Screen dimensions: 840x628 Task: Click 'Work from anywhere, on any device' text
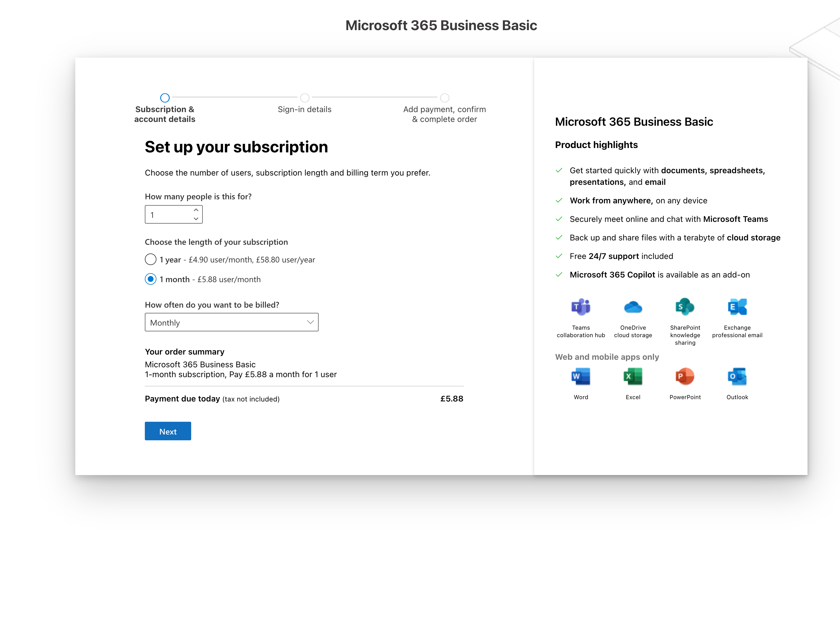pyautogui.click(x=638, y=201)
